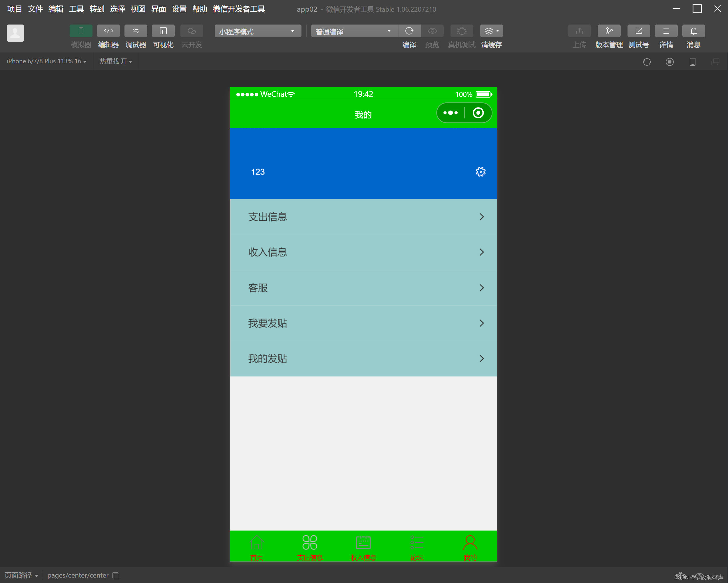Switch to the 论坛 tab in the simulator
This screenshot has width=728, height=583.
pyautogui.click(x=417, y=546)
